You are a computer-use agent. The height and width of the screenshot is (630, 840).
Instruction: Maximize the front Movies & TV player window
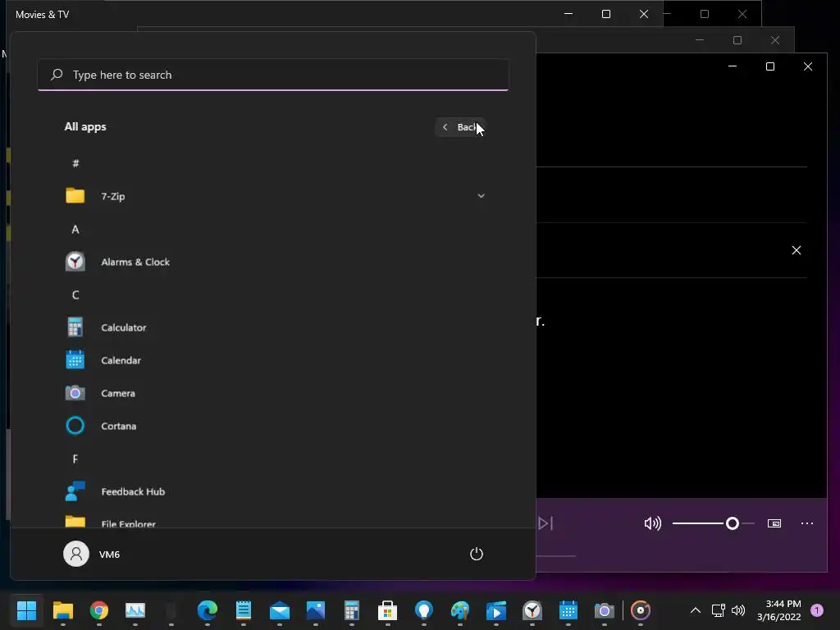pos(769,66)
